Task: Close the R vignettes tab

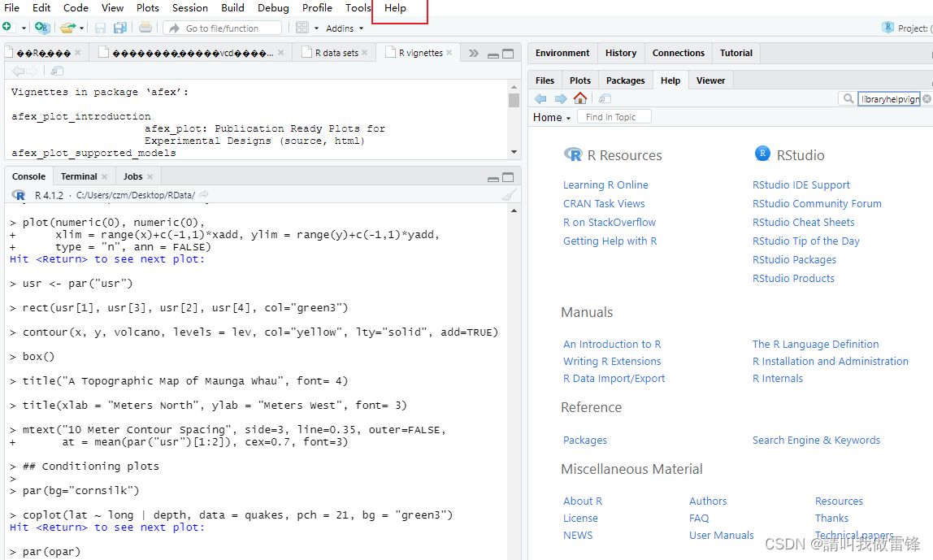Action: pyautogui.click(x=449, y=53)
